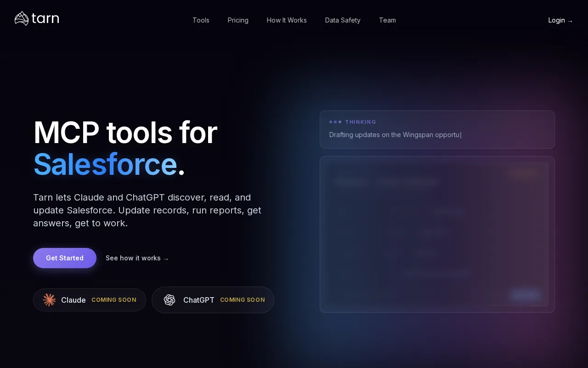Click the Tarn mountain logo icon
Screen dimensions: 588x368
click(x=22, y=18)
